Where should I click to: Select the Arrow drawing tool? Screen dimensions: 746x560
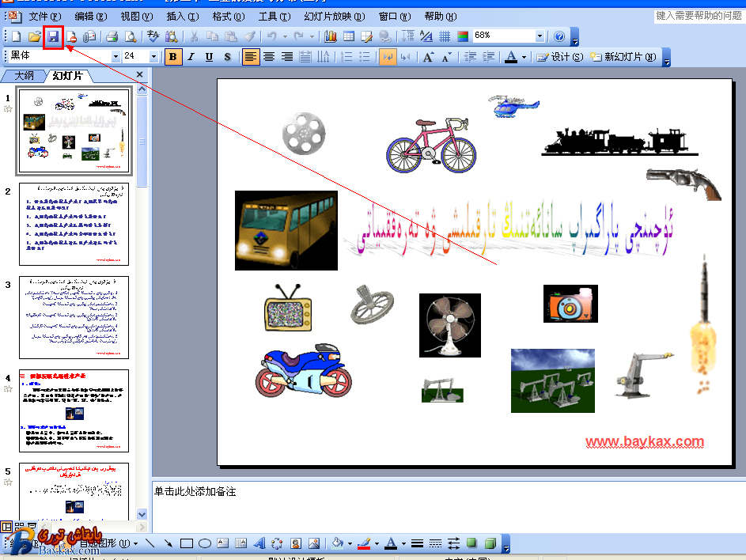(168, 543)
